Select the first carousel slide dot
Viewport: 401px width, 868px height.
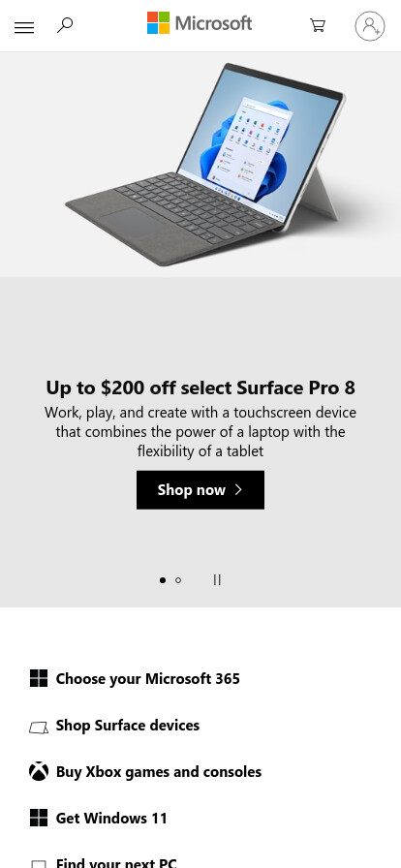pos(163,580)
